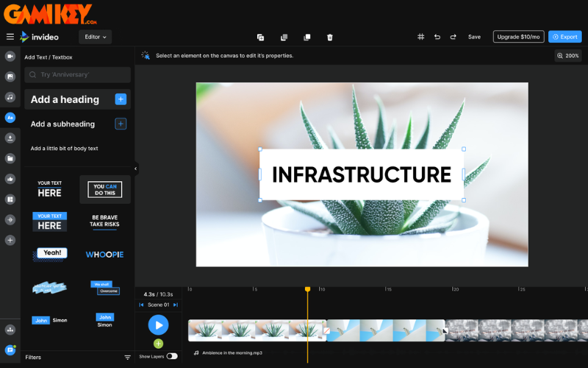
Task: Play the video preview
Action: (158, 325)
